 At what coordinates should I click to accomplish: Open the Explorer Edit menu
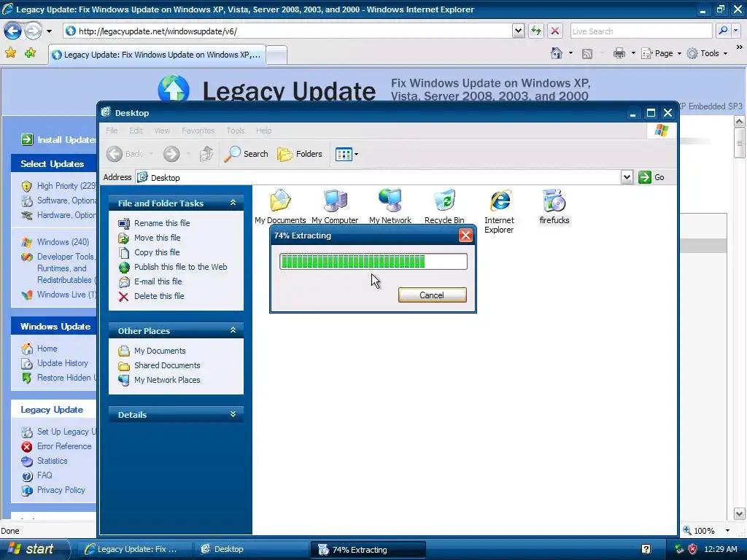tap(136, 131)
